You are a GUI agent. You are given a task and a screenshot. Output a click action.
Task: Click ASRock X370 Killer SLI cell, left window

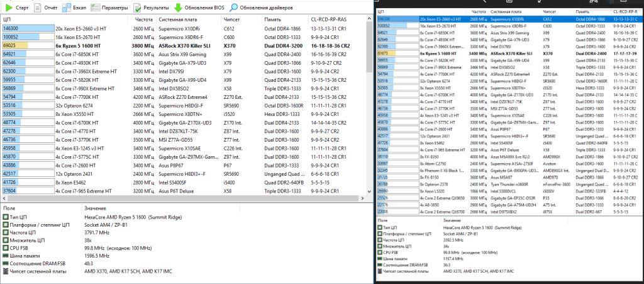click(184, 45)
